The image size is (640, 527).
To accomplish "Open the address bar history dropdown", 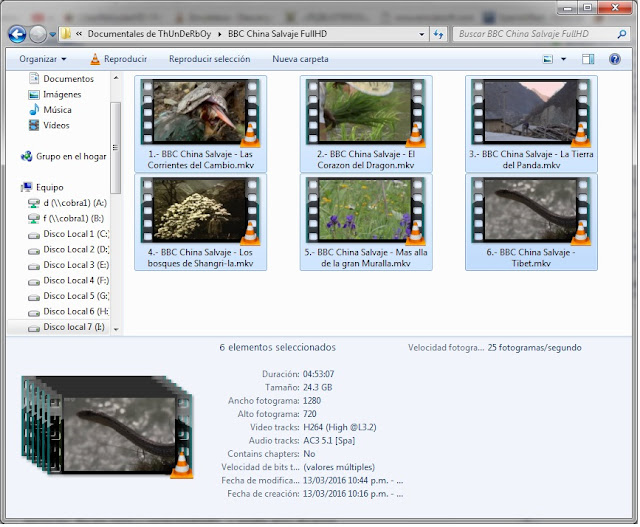I will pos(422,34).
